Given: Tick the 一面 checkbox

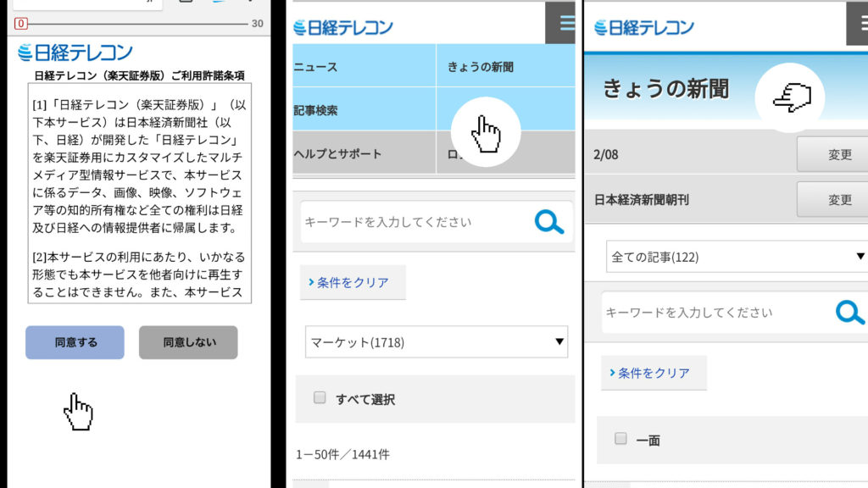Looking at the screenshot, I should (x=620, y=439).
